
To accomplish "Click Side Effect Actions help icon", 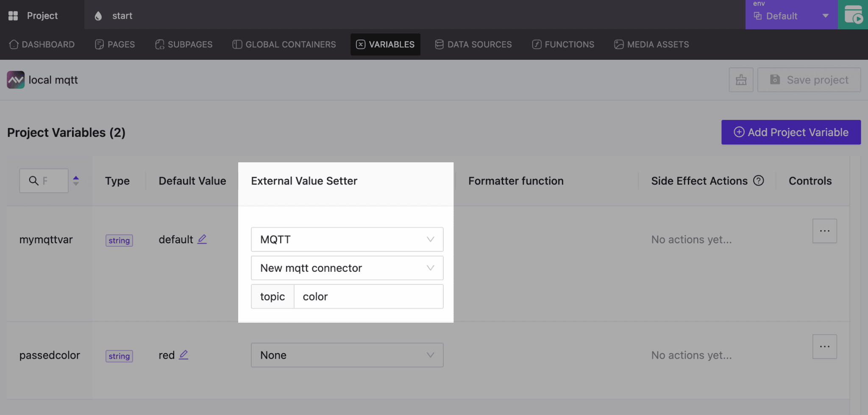I will point(758,181).
